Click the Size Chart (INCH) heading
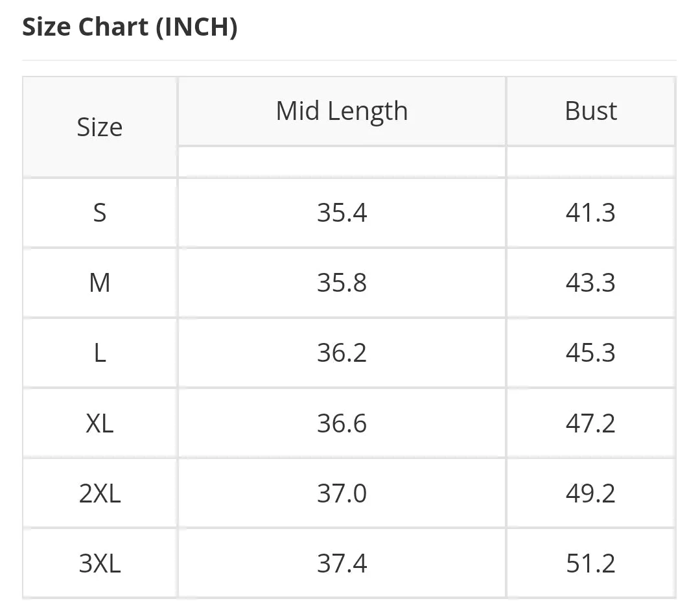The height and width of the screenshot is (614, 700). pos(130,27)
